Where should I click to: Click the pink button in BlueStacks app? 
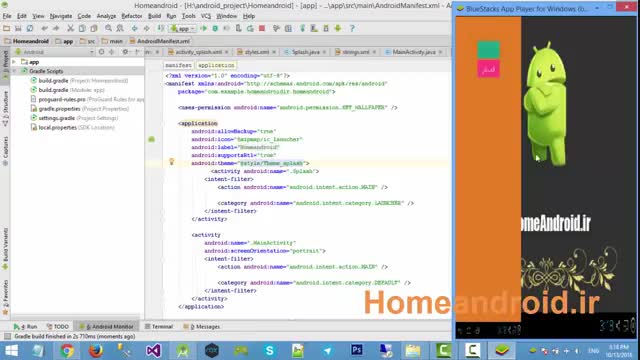coord(489,69)
